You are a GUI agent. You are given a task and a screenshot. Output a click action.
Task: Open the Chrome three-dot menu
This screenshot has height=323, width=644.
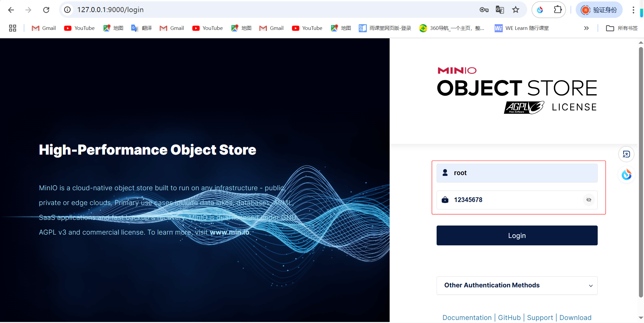pos(633,10)
